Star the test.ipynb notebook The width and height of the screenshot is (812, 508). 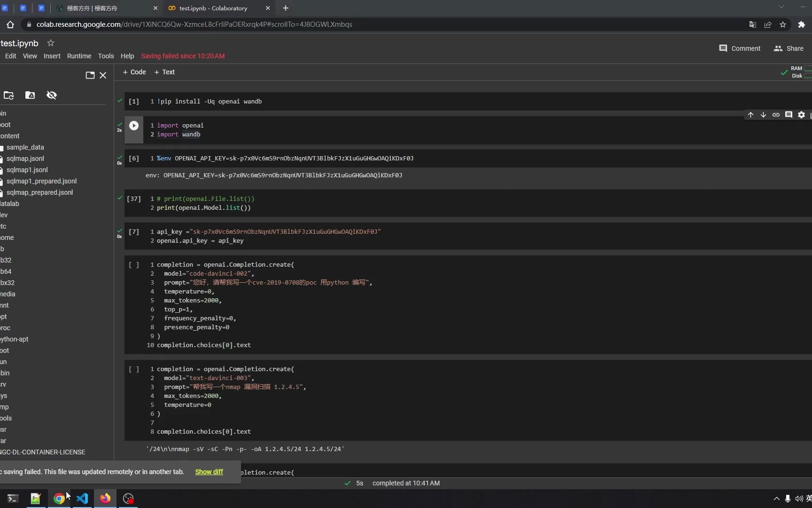pyautogui.click(x=51, y=43)
